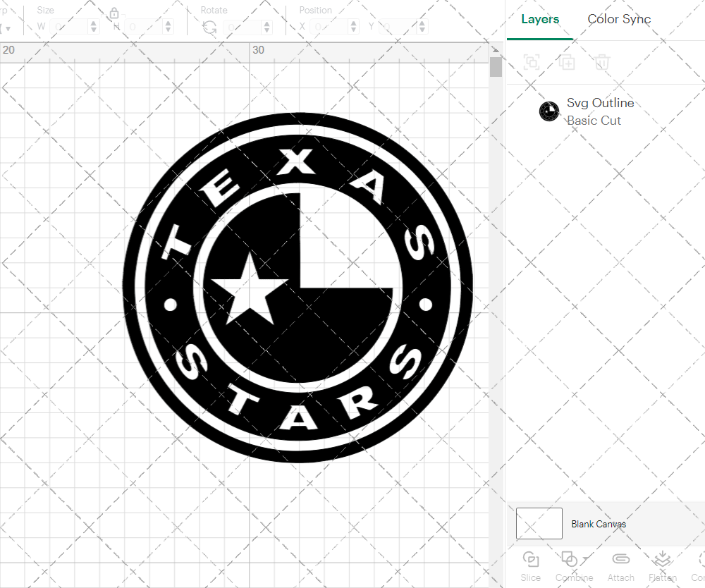Open the Color Sync tab
Screen dimensions: 705x588
[619, 19]
